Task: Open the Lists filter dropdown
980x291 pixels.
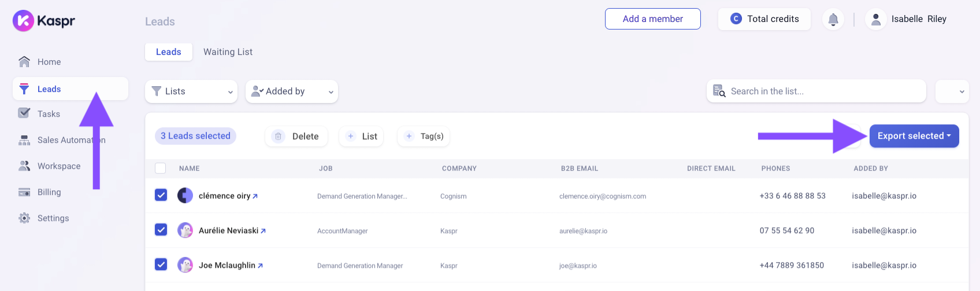Action: point(191,91)
